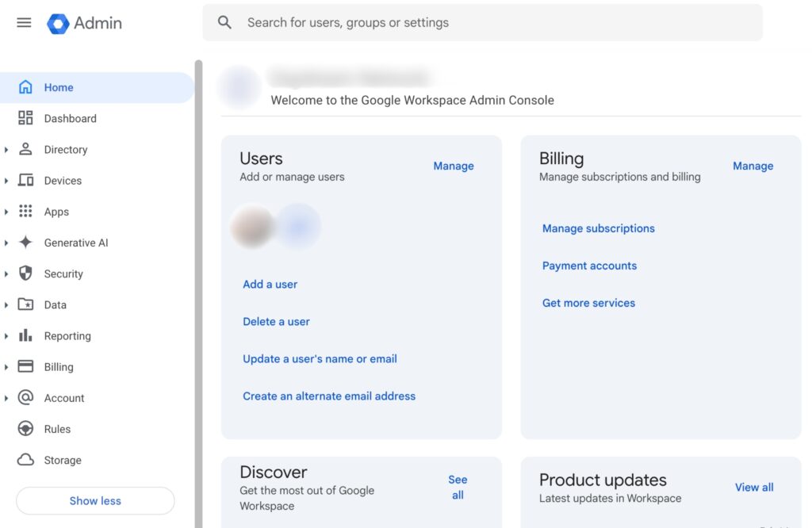Select the Home house icon
The height and width of the screenshot is (528, 812).
(x=25, y=87)
